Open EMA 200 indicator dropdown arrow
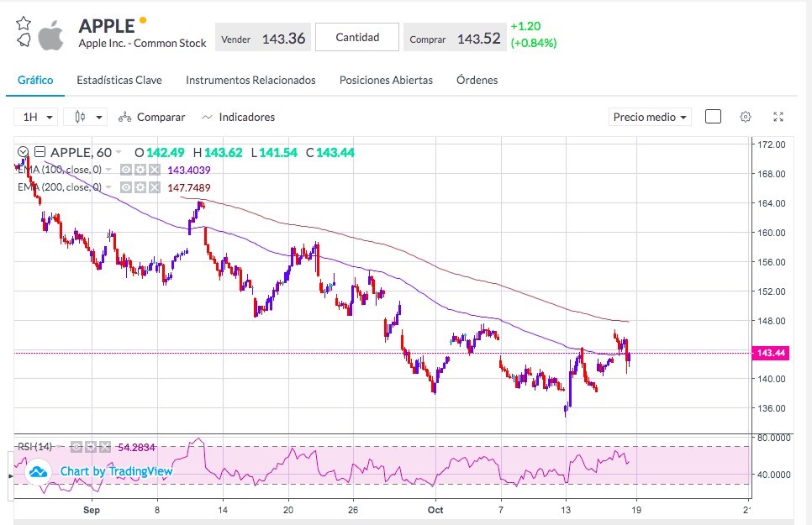Image resolution: width=812 pixels, height=525 pixels. click(x=108, y=187)
